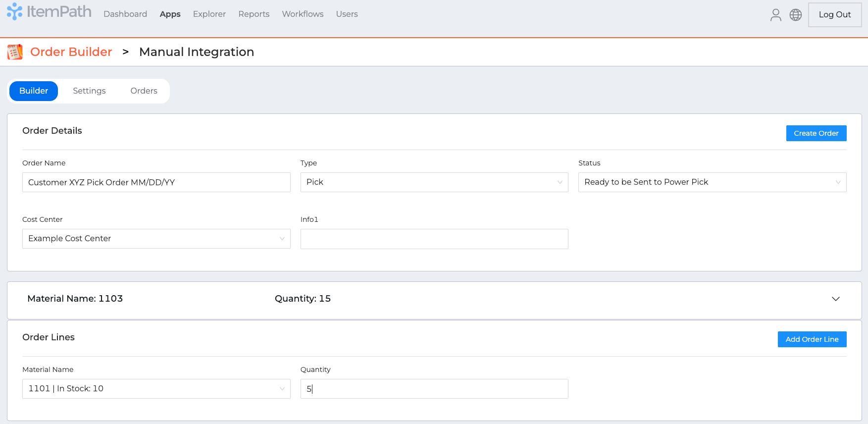Expand the Material Name 1103 order line
Viewport: 868px width, 424px height.
pyautogui.click(x=835, y=299)
